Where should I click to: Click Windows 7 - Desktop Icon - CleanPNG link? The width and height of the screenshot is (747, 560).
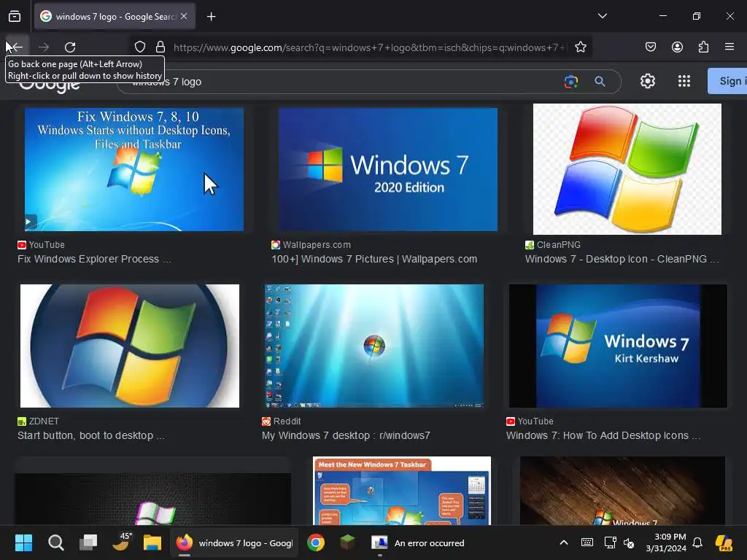click(622, 259)
